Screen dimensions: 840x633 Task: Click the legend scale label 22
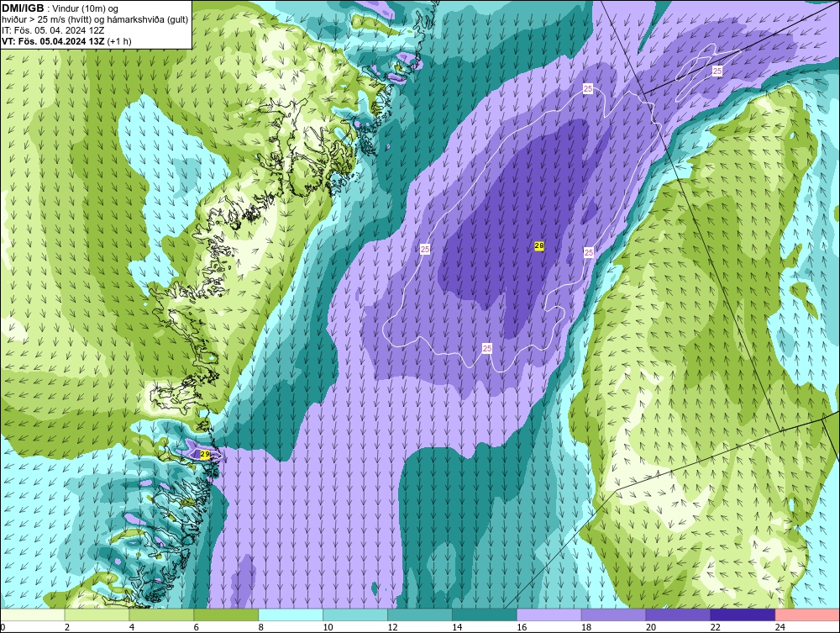click(x=716, y=627)
